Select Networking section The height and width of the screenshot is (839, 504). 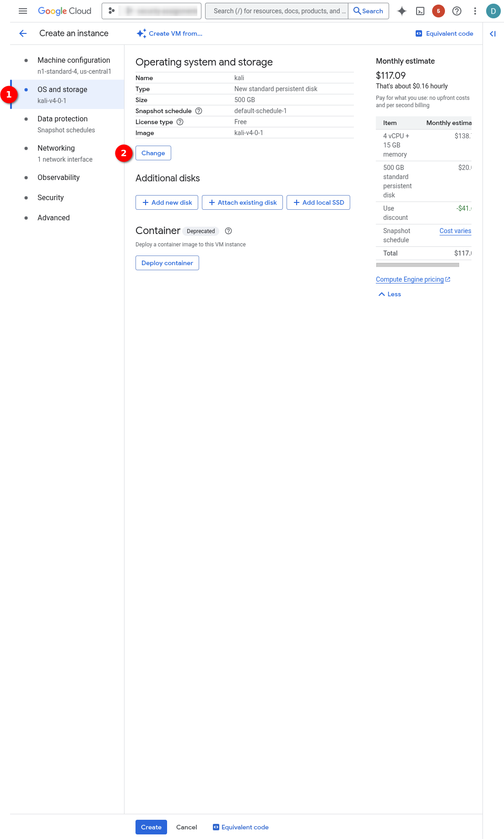click(68, 153)
